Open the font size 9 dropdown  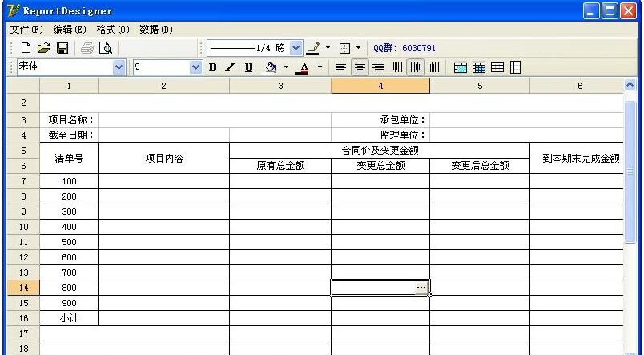tap(197, 67)
